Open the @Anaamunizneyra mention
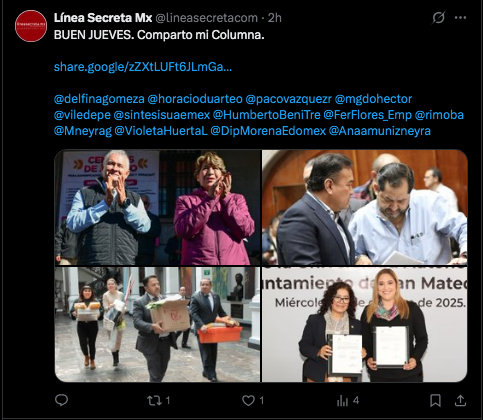483x420 pixels. pyautogui.click(x=380, y=131)
